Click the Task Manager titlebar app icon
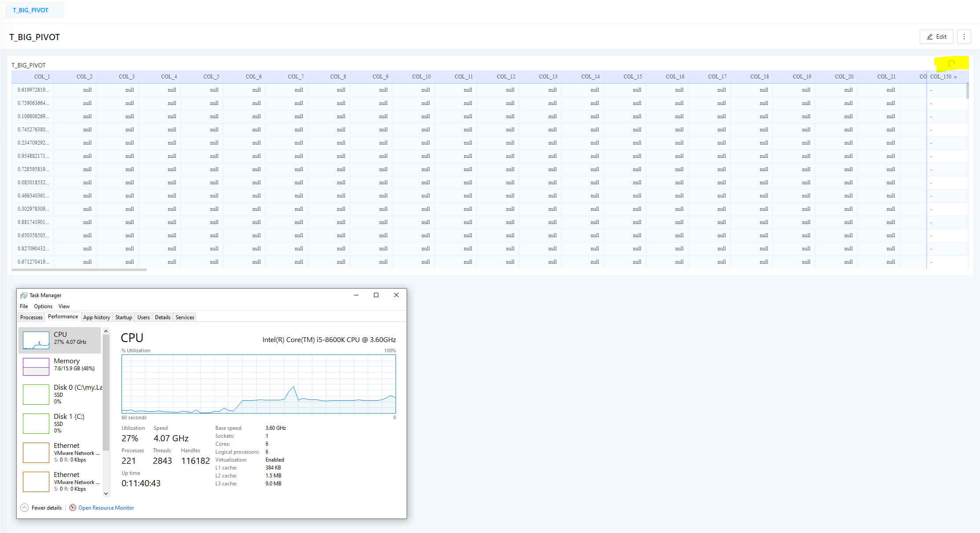 click(23, 295)
